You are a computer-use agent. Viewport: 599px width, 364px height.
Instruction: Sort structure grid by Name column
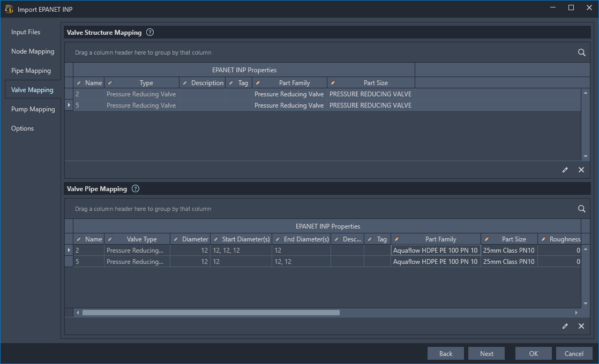(88, 83)
